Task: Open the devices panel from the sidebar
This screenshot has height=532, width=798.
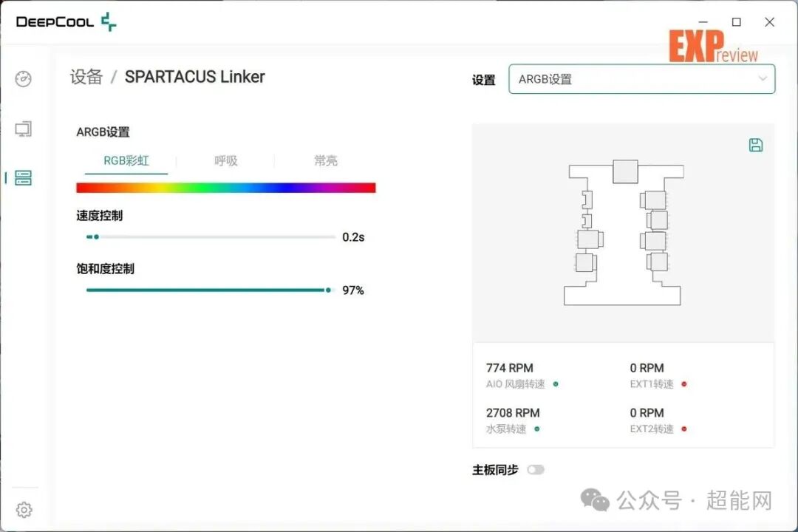Action: 23,178
